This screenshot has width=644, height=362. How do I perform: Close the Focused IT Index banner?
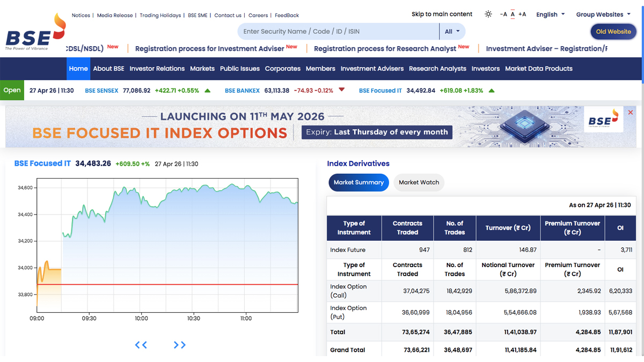[631, 113]
